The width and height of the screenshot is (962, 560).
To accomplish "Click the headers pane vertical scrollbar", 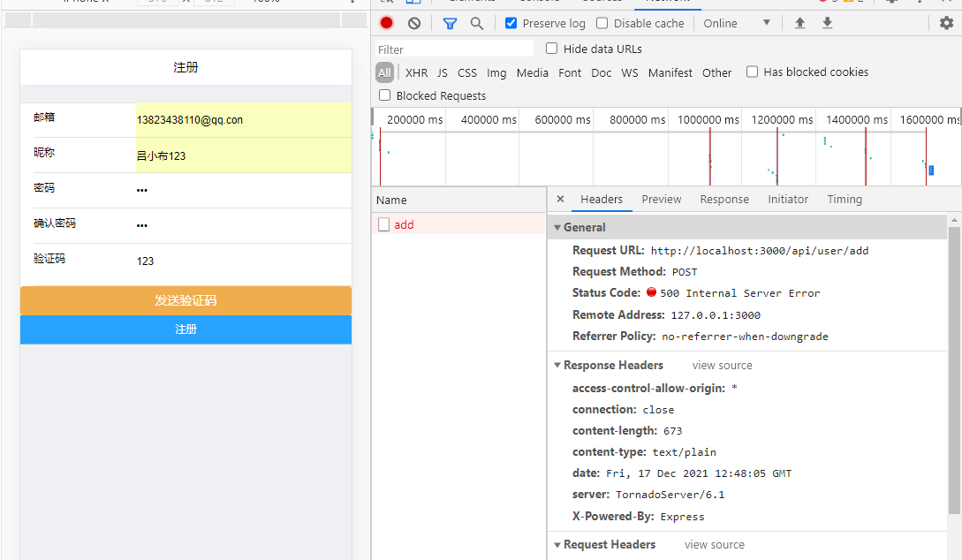I will [954, 370].
